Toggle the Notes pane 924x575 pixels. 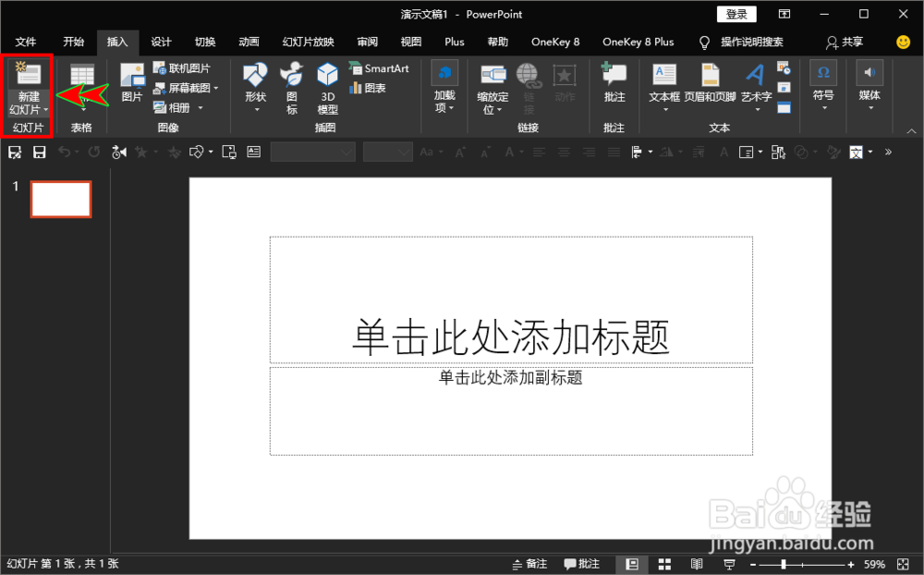point(528,563)
